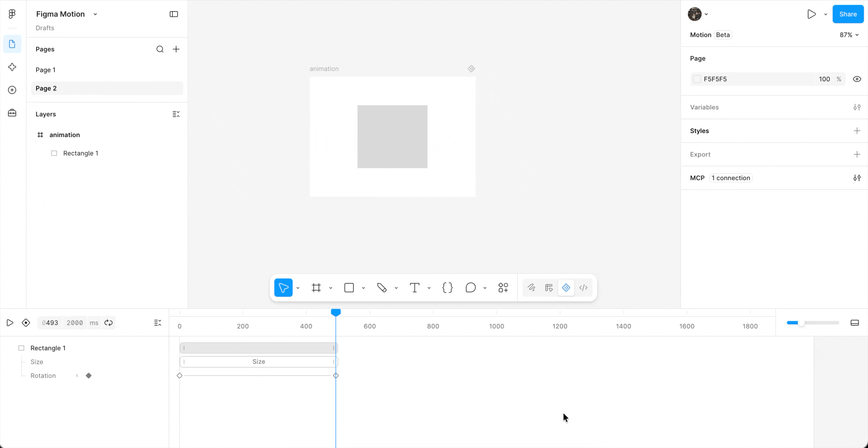Screen dimensions: 868x448
Task: Select the Size animation bar
Action: pyautogui.click(x=259, y=362)
